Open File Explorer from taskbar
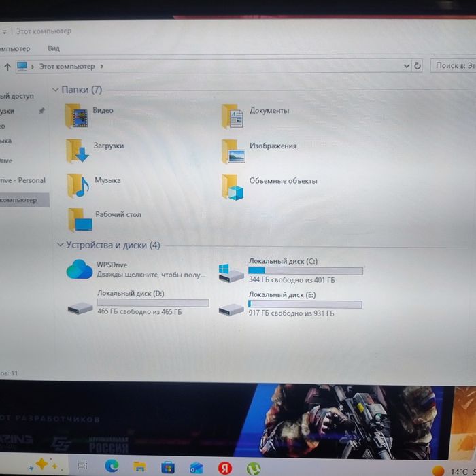Screen dimensions: 476x476 (x=139, y=466)
